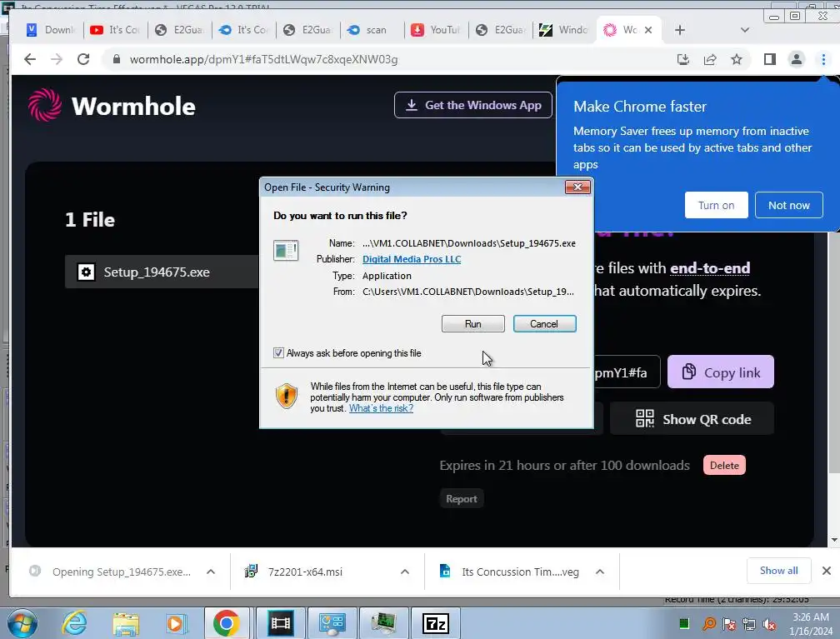
Task: Click the Setup_194675.exe file entry
Action: click(162, 272)
